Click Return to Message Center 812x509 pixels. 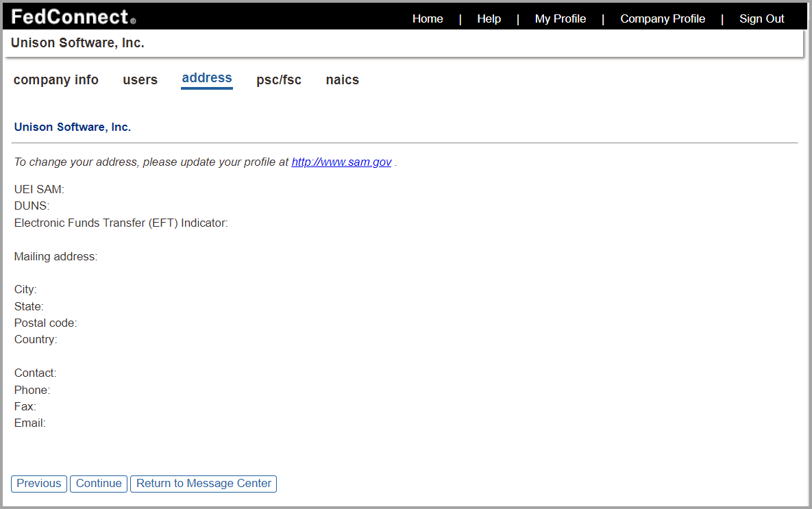coord(203,484)
